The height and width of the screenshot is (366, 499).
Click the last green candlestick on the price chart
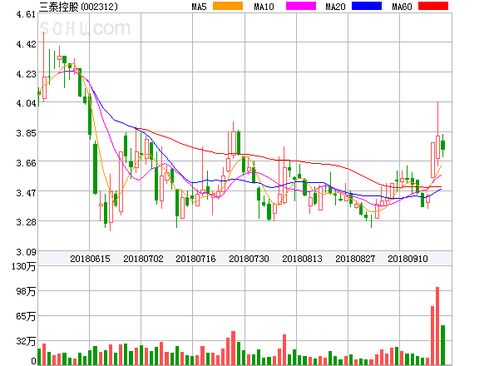(443, 145)
